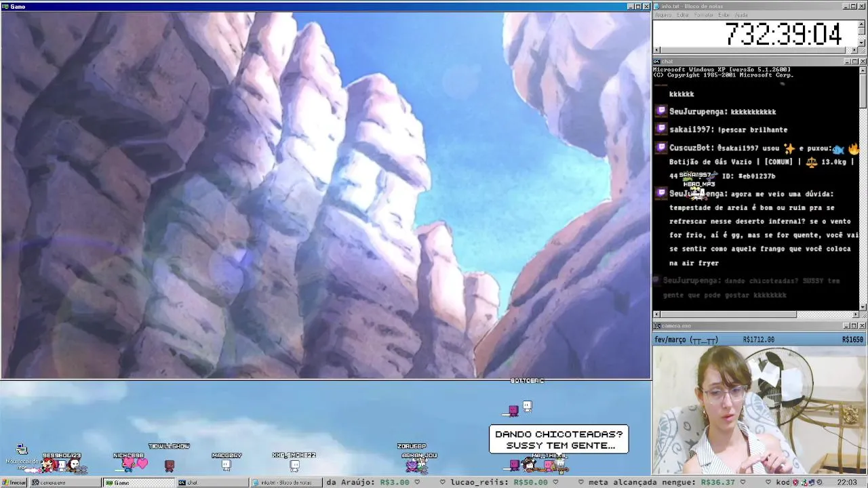The height and width of the screenshot is (488, 868).
Task: Click chat window vertical scrollbar thumb
Action: pos(863,91)
